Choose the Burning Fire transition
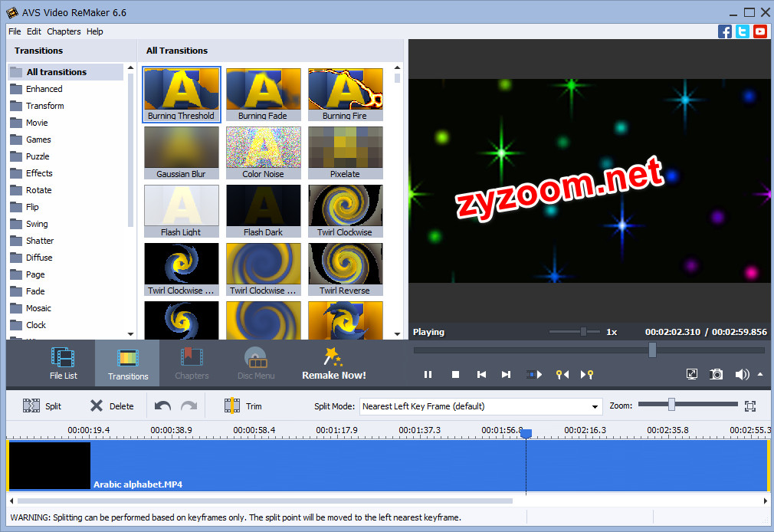This screenshot has width=774, height=532. (x=345, y=94)
